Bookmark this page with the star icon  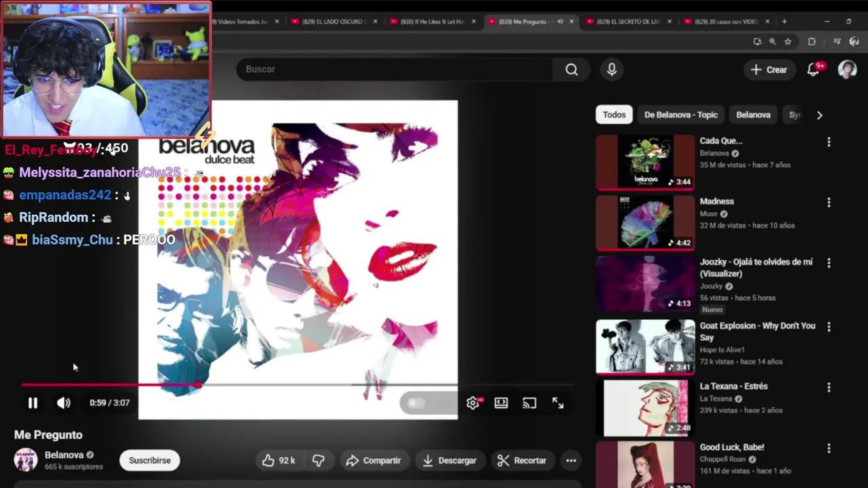point(787,41)
